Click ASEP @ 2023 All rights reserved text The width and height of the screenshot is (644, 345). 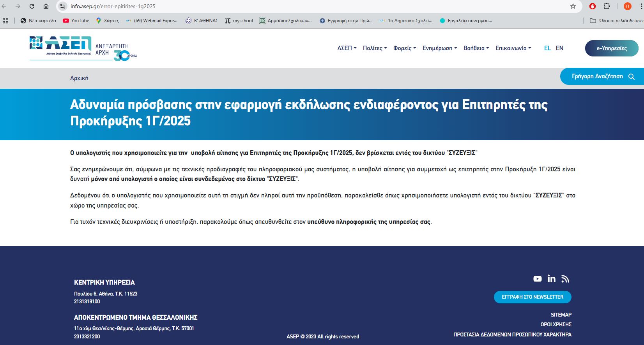point(323,336)
